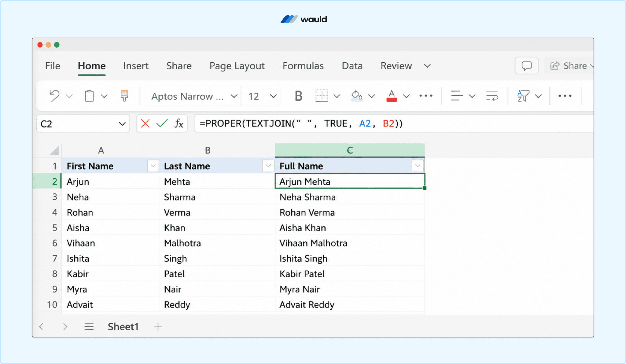Click the Fill Color bucket icon
This screenshot has width=626, height=364.
click(x=357, y=96)
